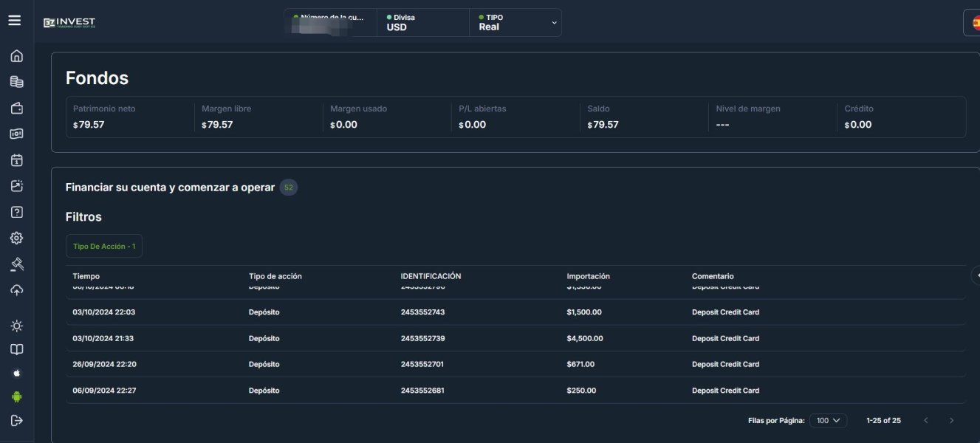Open rows per page 100 dropdown

[x=828, y=420]
